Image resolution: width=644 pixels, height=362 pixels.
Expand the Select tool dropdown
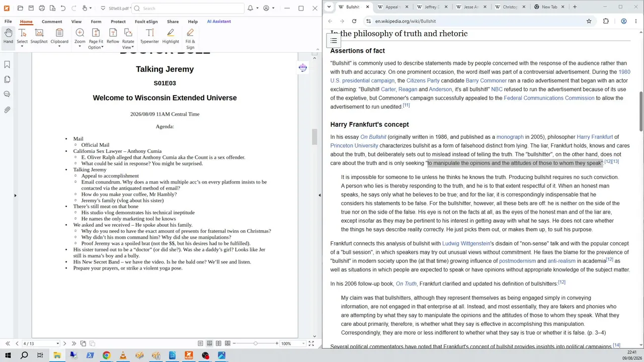pyautogui.click(x=22, y=47)
